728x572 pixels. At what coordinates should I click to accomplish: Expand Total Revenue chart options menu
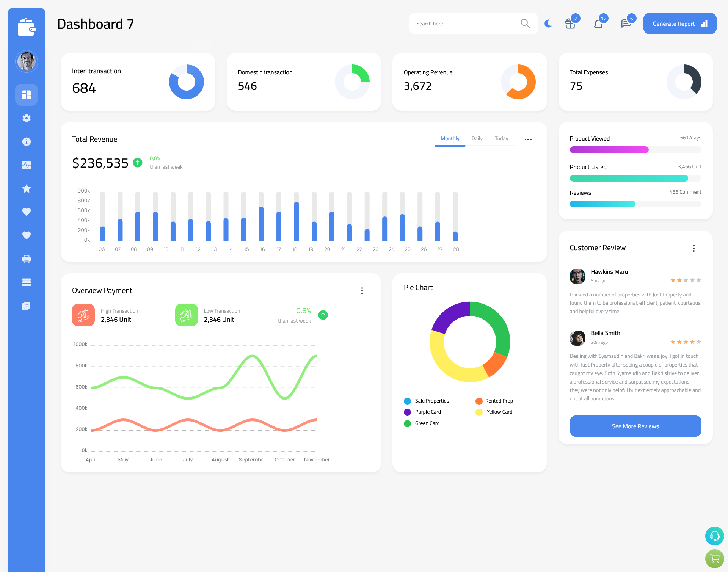coord(528,139)
